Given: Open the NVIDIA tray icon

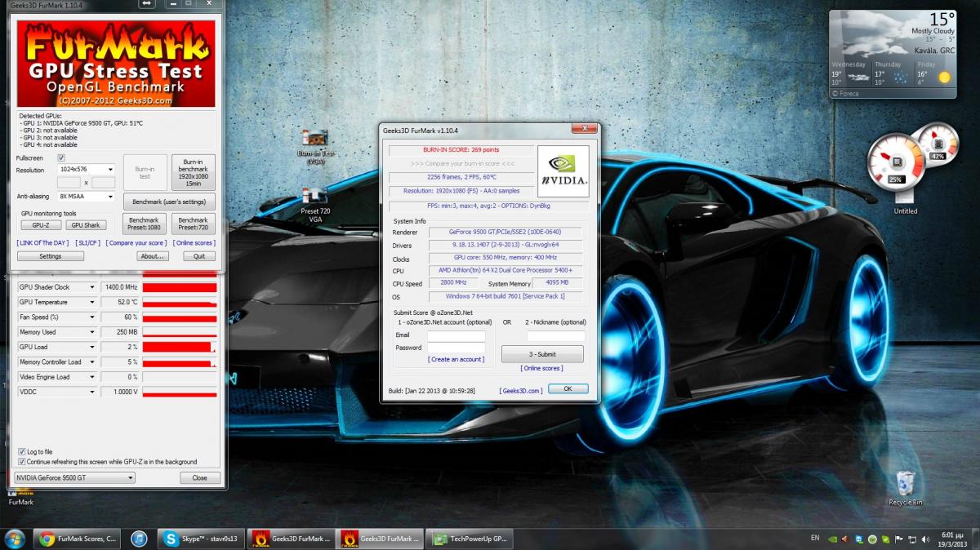Looking at the screenshot, I should pos(832,539).
